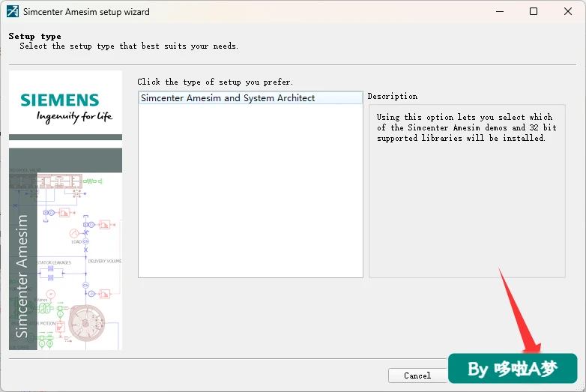Click the Cancel button
The width and height of the screenshot is (586, 392).
[417, 376]
